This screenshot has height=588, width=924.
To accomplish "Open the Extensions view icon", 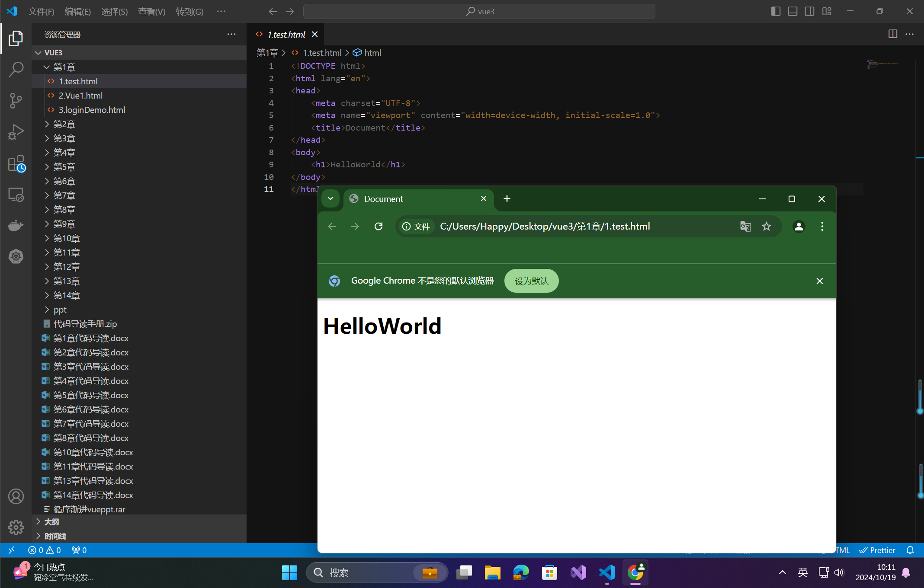I will coord(16,164).
